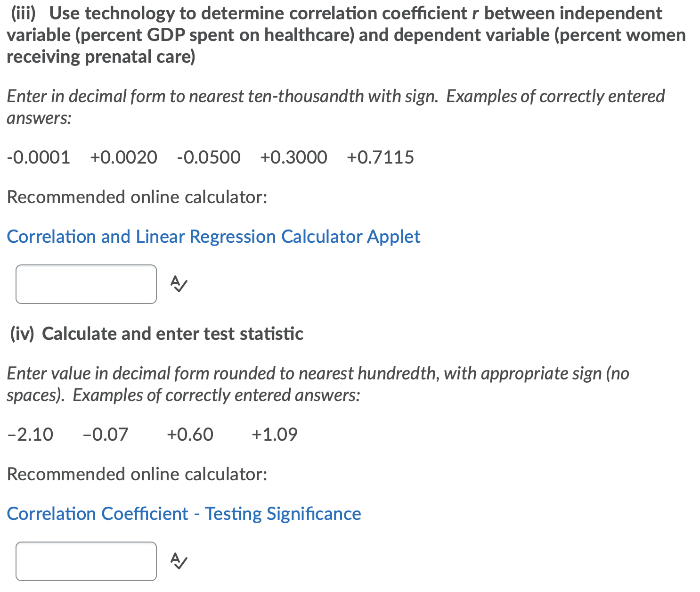Click "Recommended online calculator:" label above Regression Applet link
The height and width of the screenshot is (592, 700).
[137, 197]
